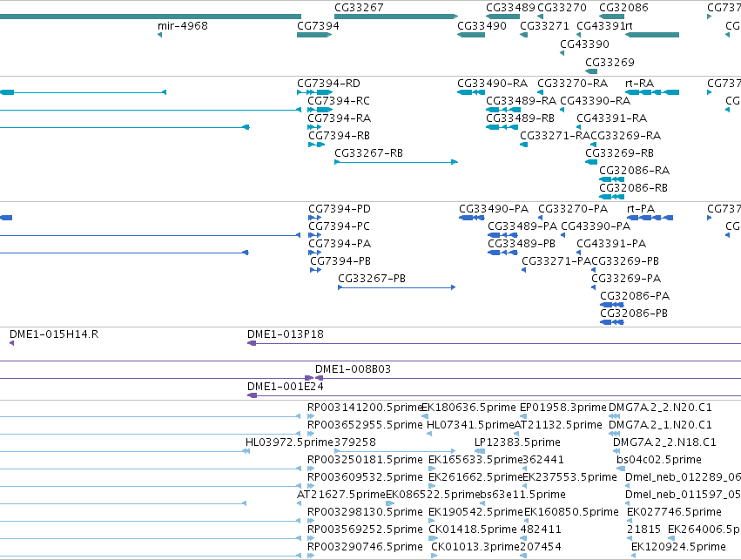Click the EK120924.5prime EST label
Screen dimensions: 741x560
tap(678, 547)
